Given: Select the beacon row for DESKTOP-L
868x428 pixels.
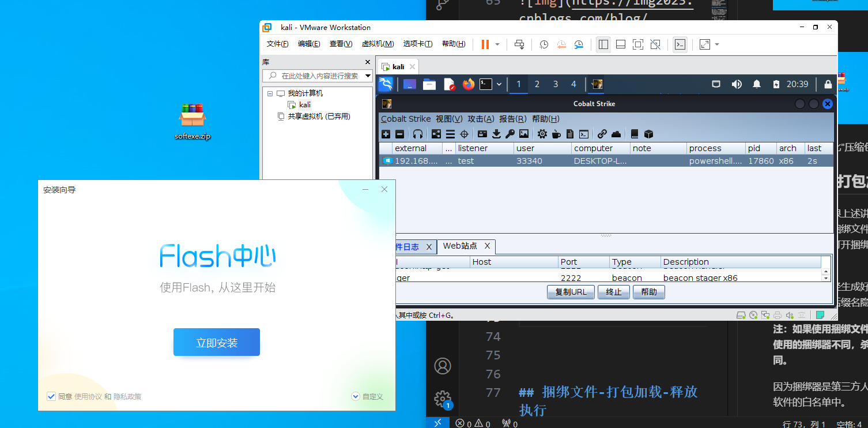Looking at the screenshot, I should pos(606,161).
